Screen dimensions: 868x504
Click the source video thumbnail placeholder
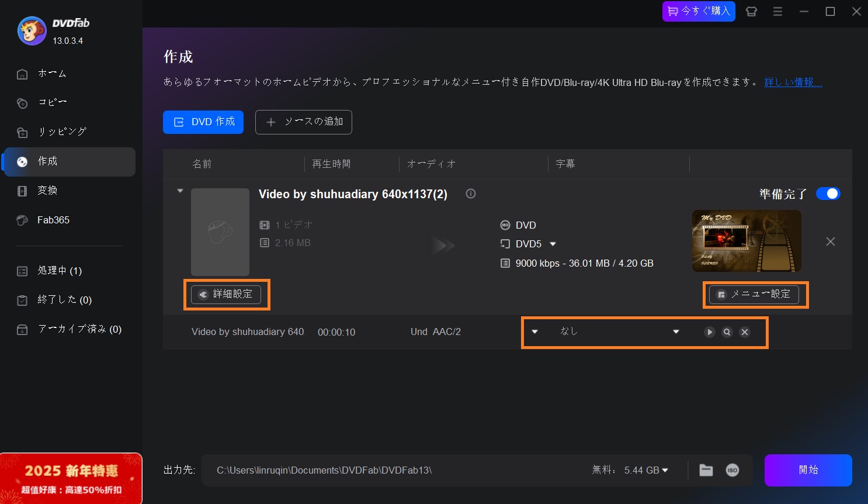[x=220, y=232]
